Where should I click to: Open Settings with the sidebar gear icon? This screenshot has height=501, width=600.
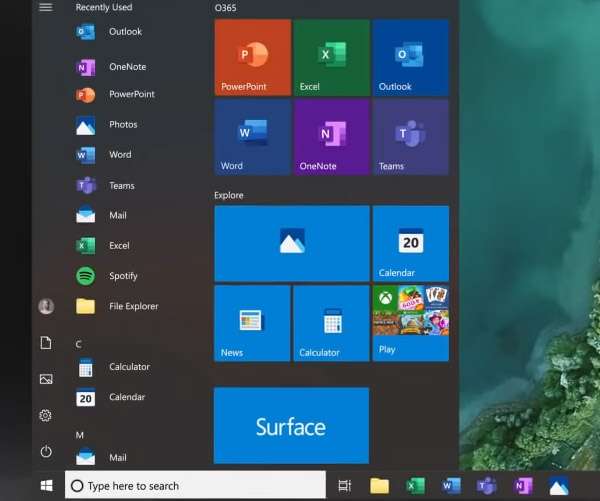[45, 415]
